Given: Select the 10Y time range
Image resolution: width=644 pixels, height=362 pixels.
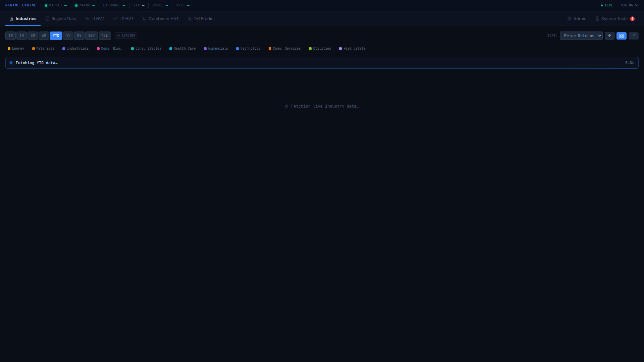Looking at the screenshot, I should pos(91,36).
